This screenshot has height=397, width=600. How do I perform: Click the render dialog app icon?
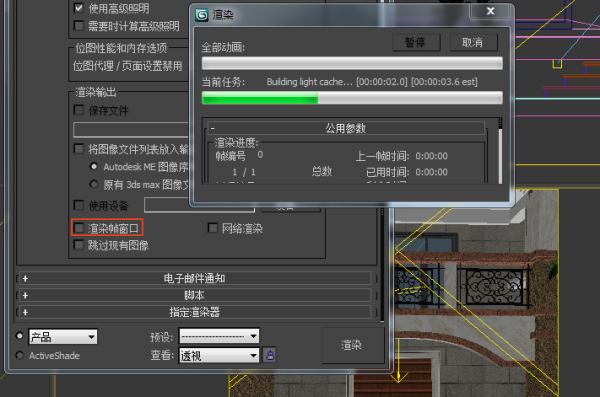click(x=201, y=15)
